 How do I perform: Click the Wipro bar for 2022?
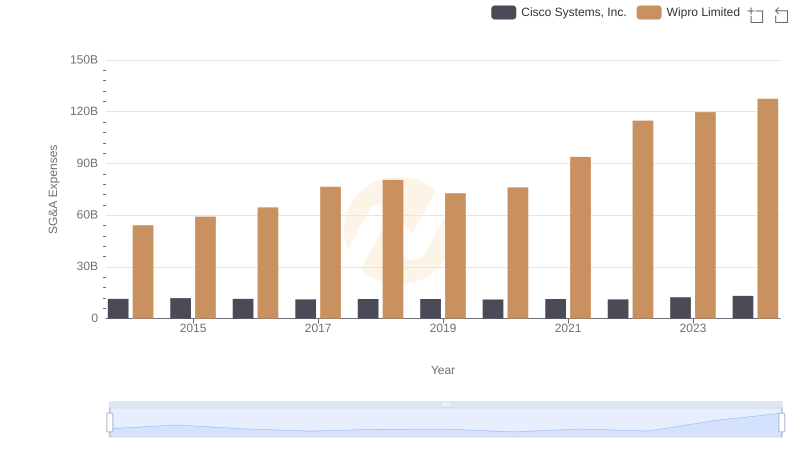(643, 220)
